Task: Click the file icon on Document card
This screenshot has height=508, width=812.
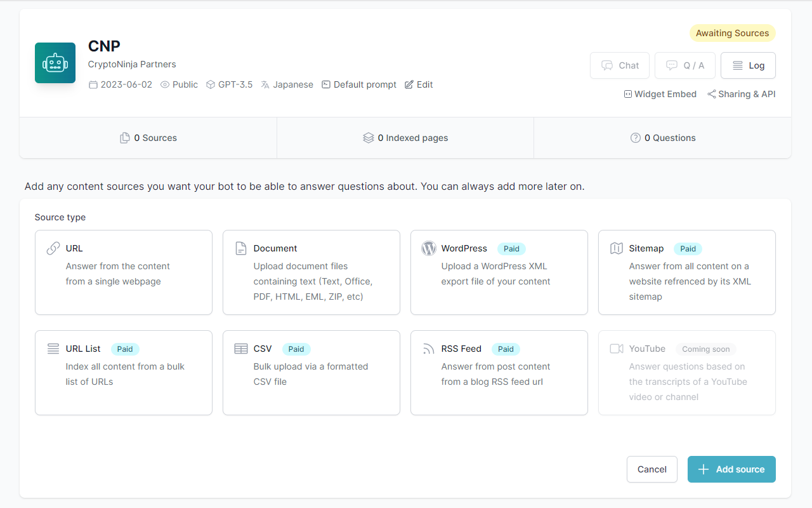Action: click(240, 248)
